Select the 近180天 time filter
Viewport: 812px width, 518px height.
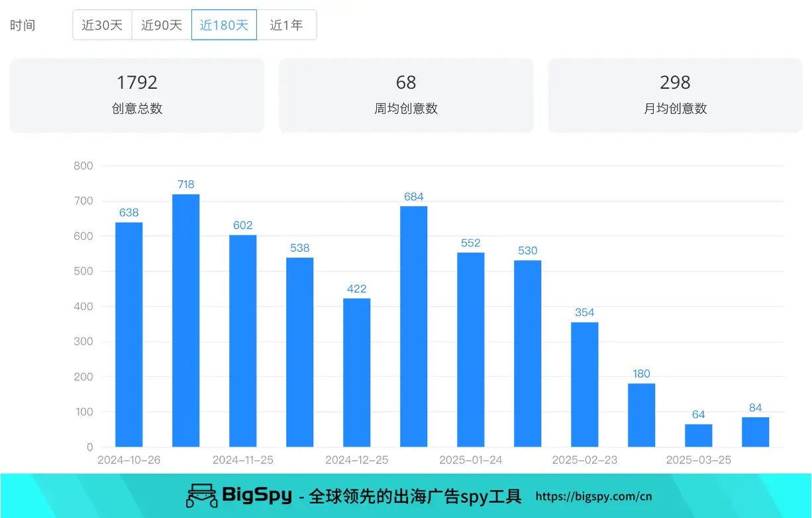click(x=224, y=25)
